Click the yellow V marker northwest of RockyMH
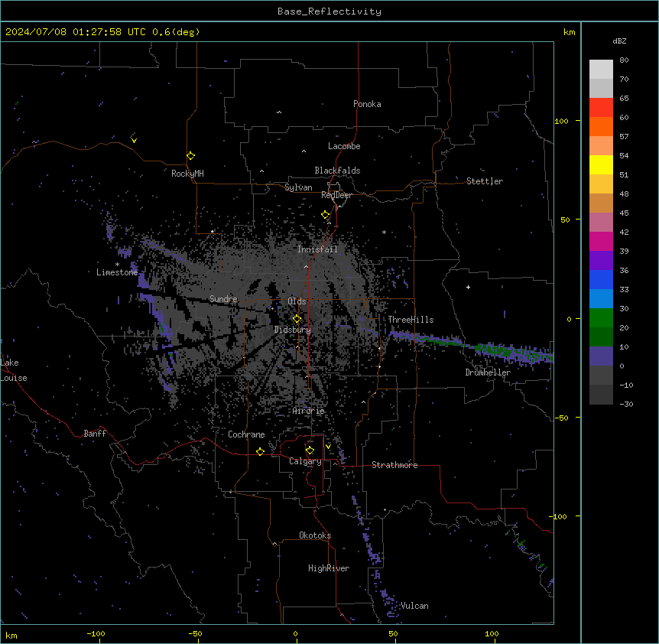The height and width of the screenshot is (644, 659). click(x=134, y=140)
